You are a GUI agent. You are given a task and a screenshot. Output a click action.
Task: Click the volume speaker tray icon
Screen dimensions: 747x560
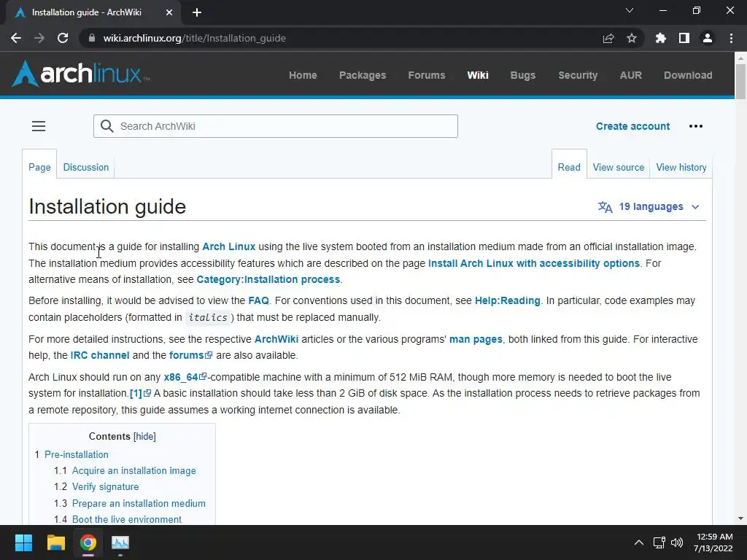point(677,542)
